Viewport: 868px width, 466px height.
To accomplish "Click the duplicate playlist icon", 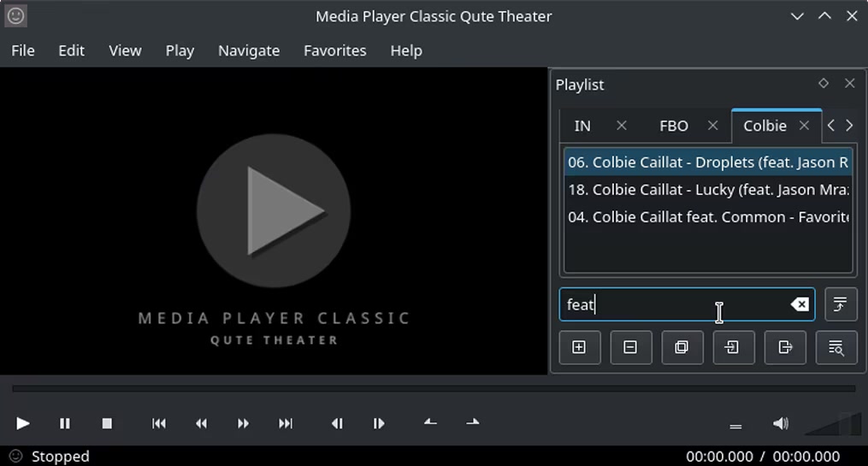I will (682, 347).
